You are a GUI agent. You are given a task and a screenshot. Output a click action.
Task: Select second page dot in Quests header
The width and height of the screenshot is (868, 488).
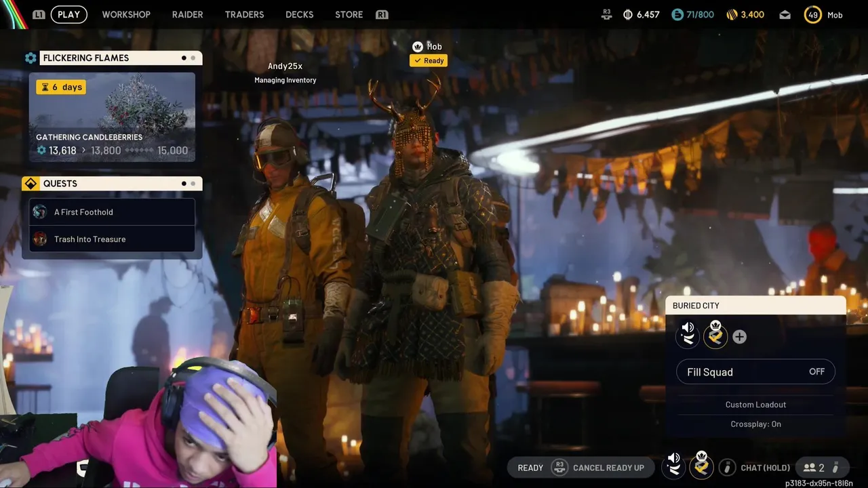[x=193, y=184]
